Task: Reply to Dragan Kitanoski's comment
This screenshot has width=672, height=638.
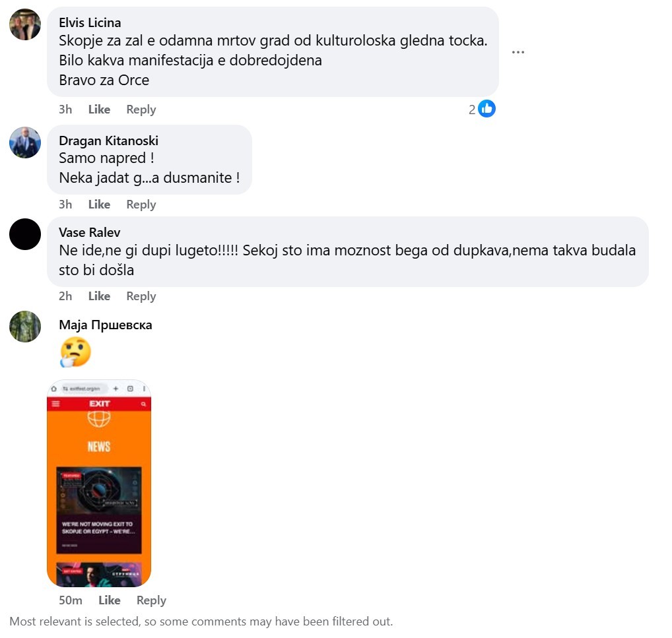Action: (141, 205)
